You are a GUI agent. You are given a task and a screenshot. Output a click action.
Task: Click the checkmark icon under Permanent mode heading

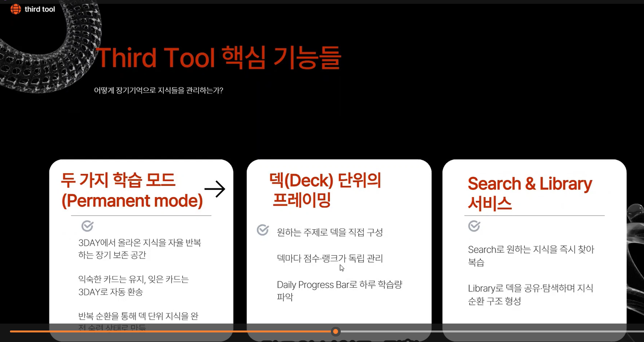[87, 226]
